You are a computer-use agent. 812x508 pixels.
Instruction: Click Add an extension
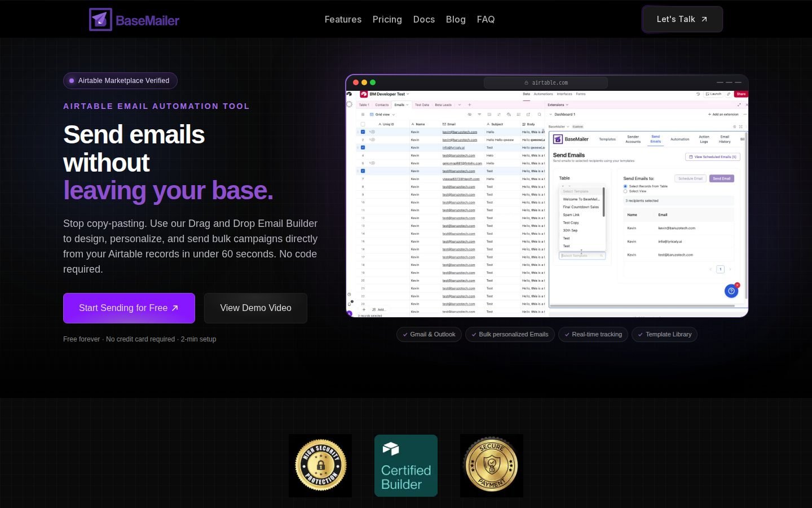click(x=723, y=115)
